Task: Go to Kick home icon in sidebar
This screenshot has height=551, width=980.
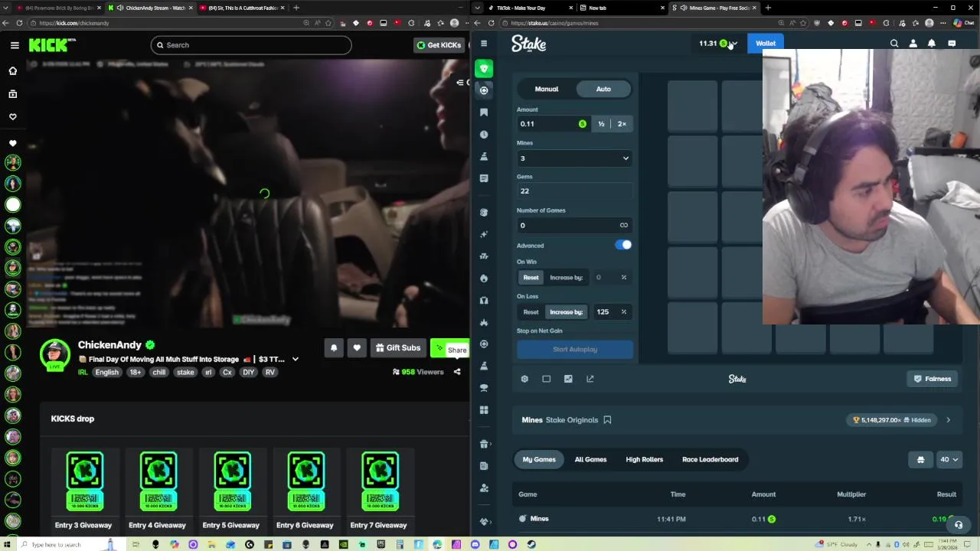Action: coord(12,70)
